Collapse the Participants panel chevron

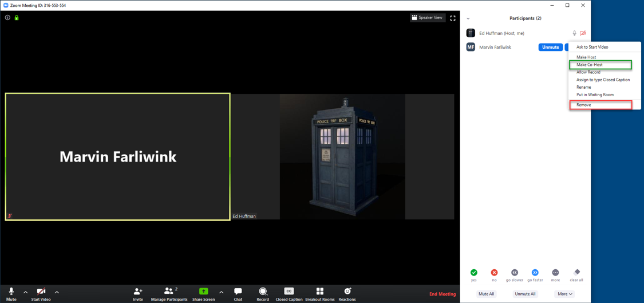(468, 18)
